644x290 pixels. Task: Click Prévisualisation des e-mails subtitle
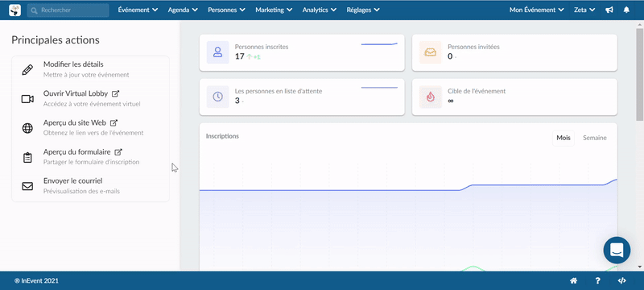[x=82, y=192]
